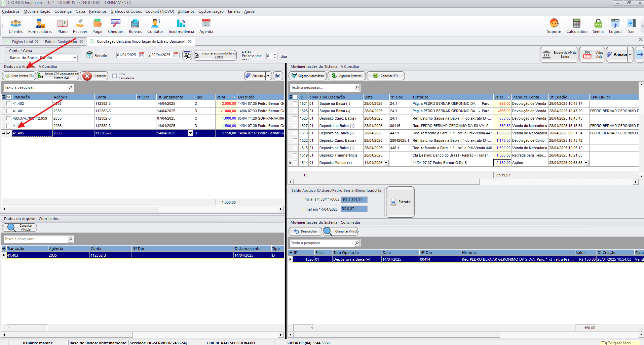The height and width of the screenshot is (345, 644).
Task: Click the Movimentações A Conciliar search field
Action: tap(322, 87)
